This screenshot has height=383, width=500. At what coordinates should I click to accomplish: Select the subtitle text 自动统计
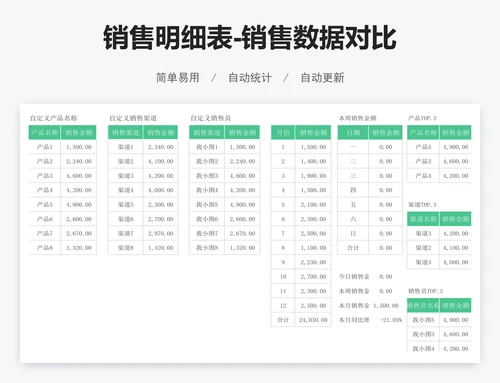(x=250, y=78)
